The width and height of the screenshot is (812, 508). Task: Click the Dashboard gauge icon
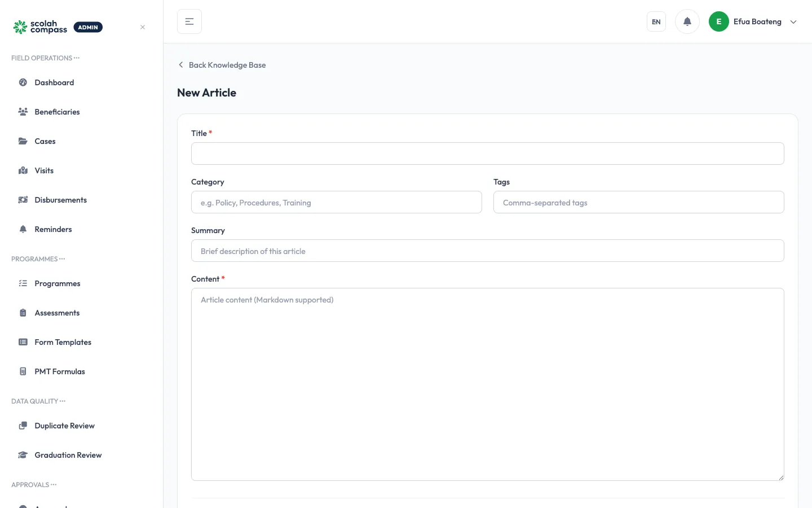point(23,82)
